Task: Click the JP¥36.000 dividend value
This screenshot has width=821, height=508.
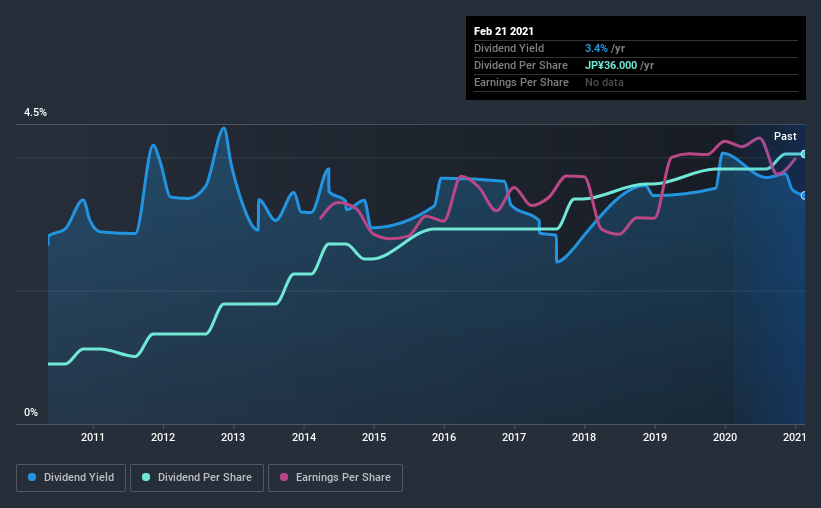Action: 611,65
